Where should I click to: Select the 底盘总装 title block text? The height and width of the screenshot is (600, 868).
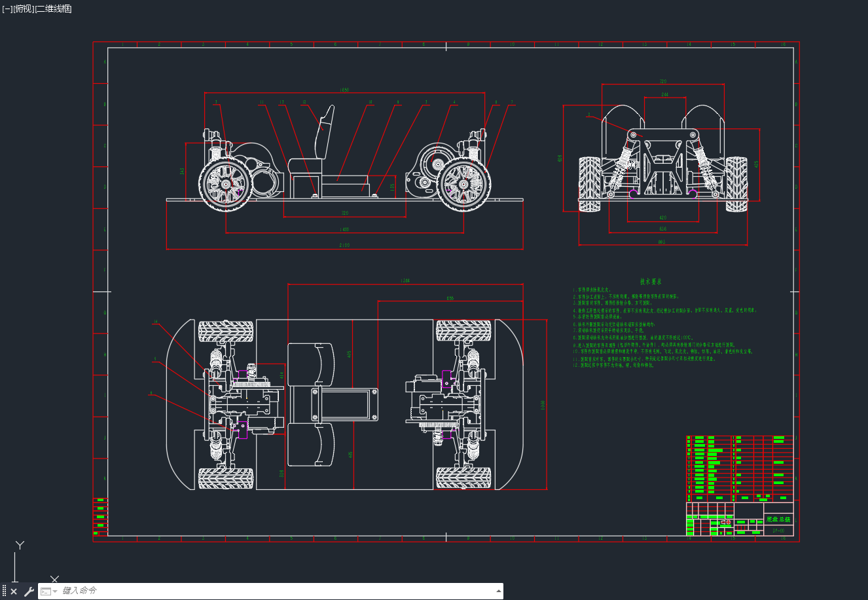(x=778, y=519)
